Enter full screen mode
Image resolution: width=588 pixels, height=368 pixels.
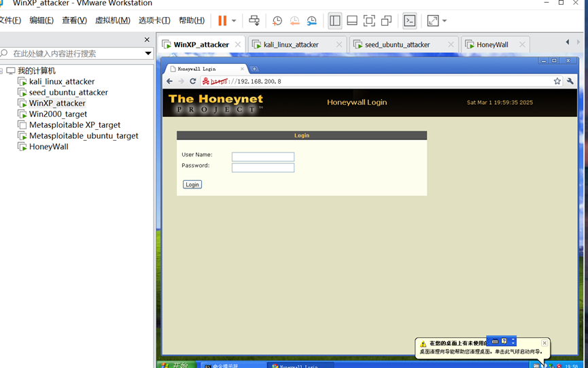[x=369, y=20]
